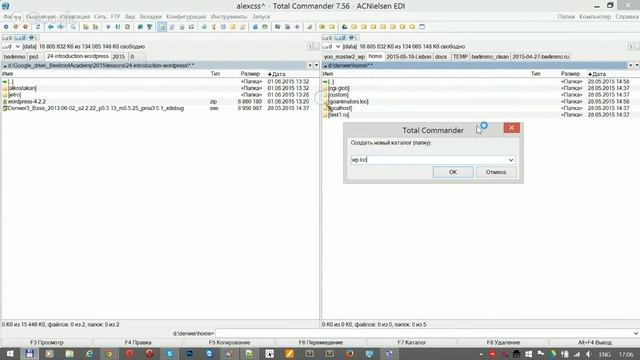Click network neighborhood icon in right drive bar

352,38
